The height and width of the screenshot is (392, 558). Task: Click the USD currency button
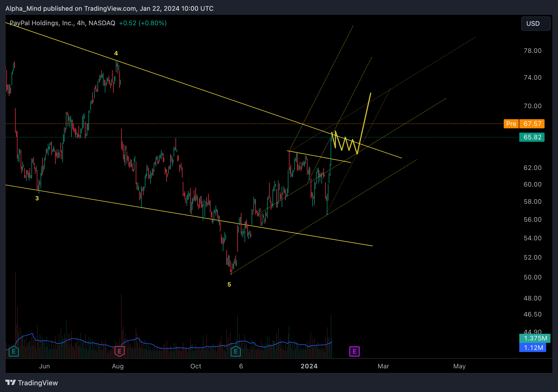coord(536,24)
